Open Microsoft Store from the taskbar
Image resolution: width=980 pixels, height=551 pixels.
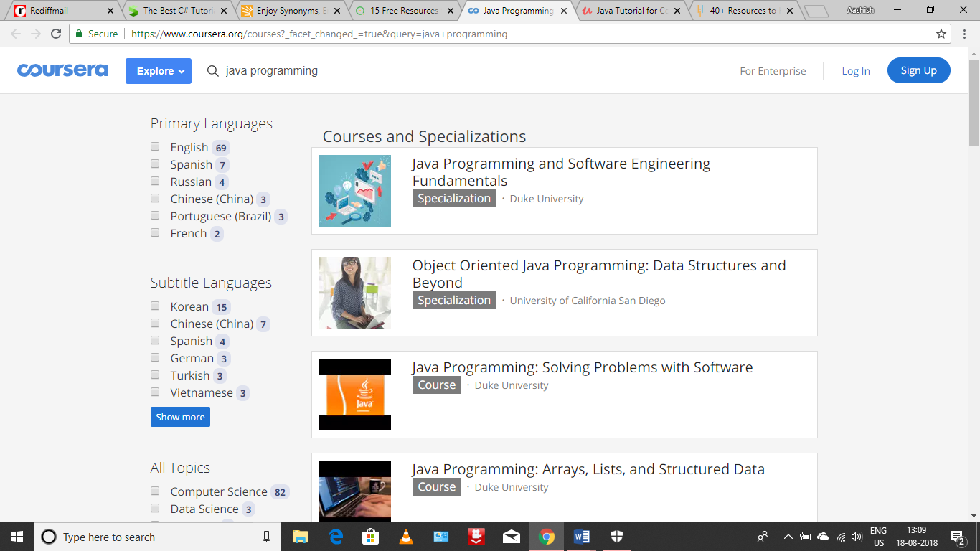tap(370, 537)
